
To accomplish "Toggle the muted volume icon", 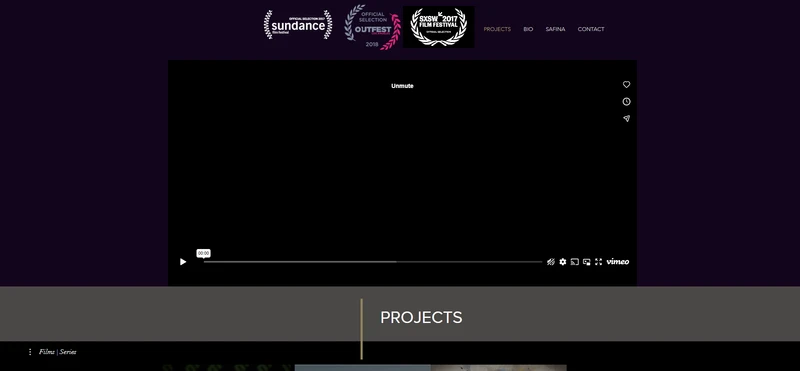I will pos(551,262).
